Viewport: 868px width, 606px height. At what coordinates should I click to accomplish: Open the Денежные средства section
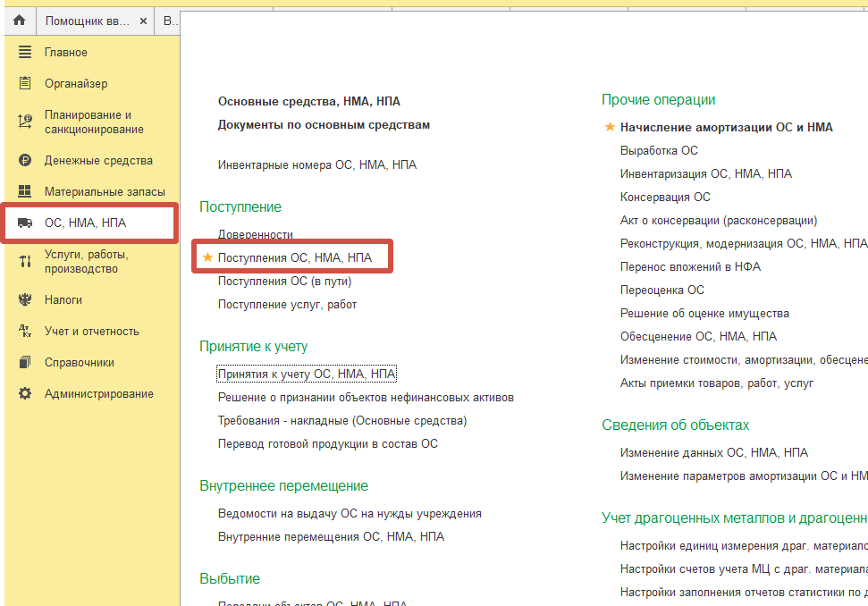coord(98,161)
